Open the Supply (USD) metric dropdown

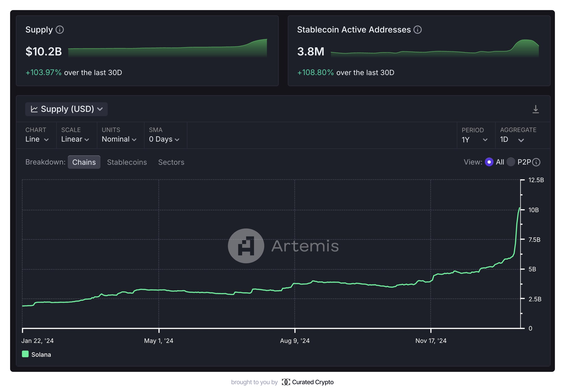(66, 109)
